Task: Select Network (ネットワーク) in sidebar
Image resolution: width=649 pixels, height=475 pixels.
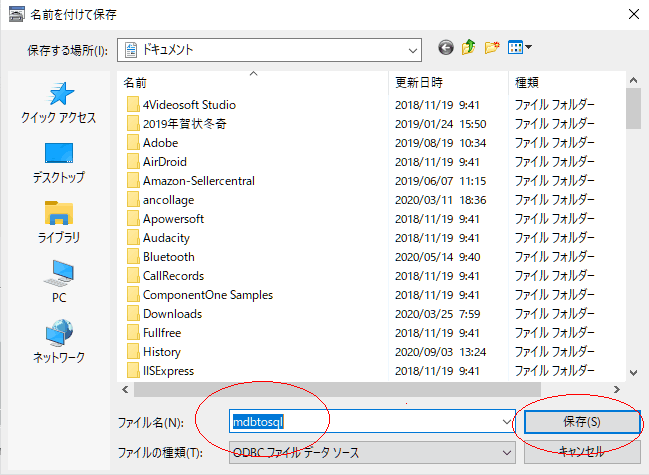Action: (x=59, y=341)
